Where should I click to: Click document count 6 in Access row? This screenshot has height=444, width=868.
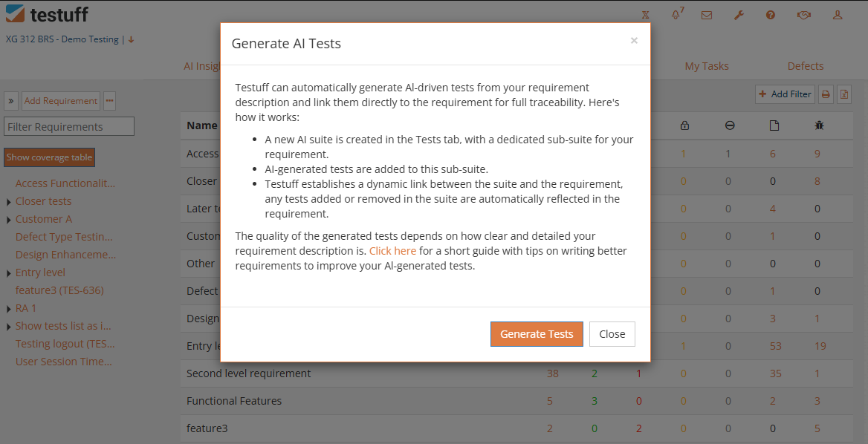point(773,154)
